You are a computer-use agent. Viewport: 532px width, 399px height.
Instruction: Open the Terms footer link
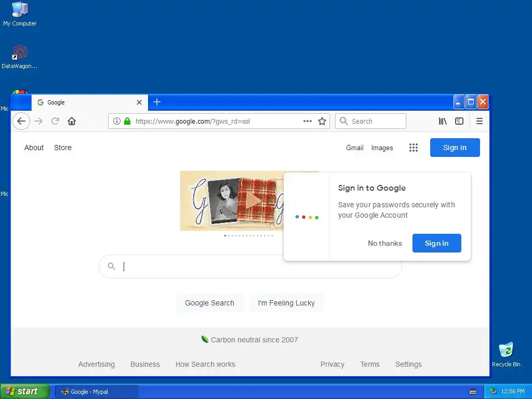tap(370, 364)
